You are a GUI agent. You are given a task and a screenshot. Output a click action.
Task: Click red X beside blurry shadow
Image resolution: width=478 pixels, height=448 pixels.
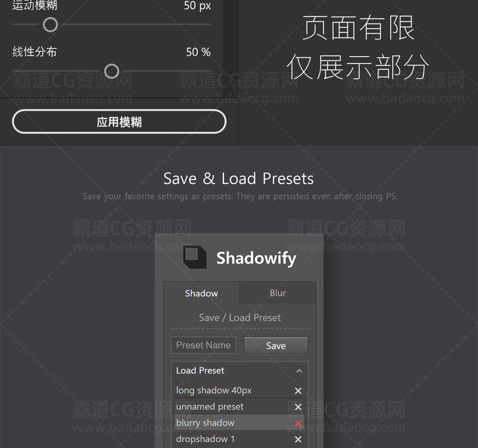298,423
